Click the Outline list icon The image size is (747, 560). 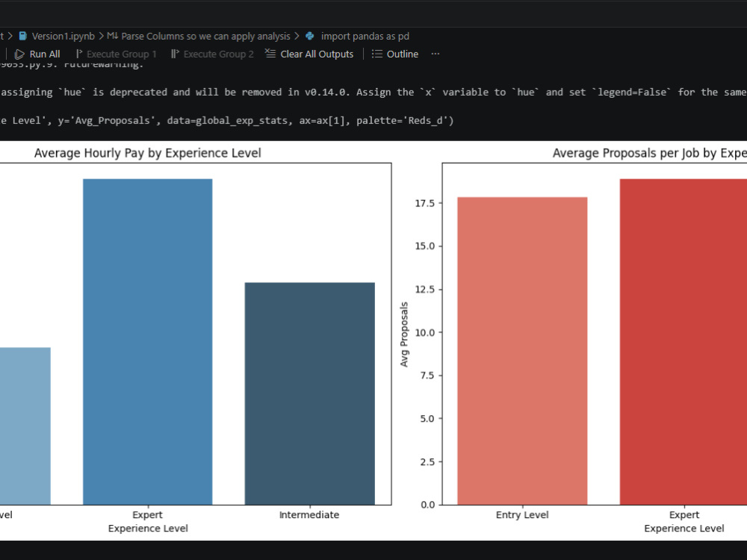tap(376, 54)
